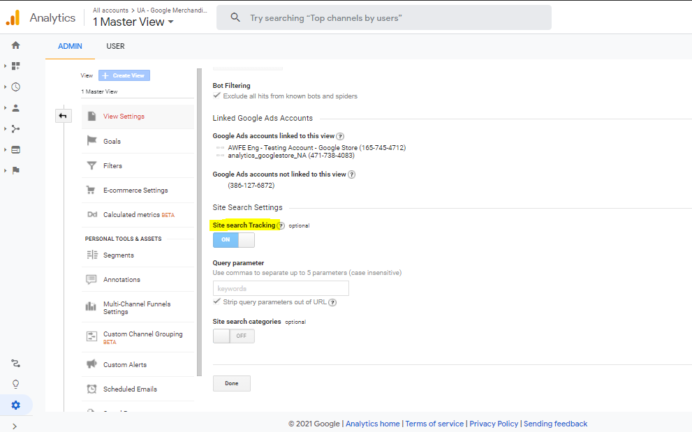Open the Attribution icon in sidebar
Image resolution: width=692 pixels, height=432 pixels.
click(16, 363)
